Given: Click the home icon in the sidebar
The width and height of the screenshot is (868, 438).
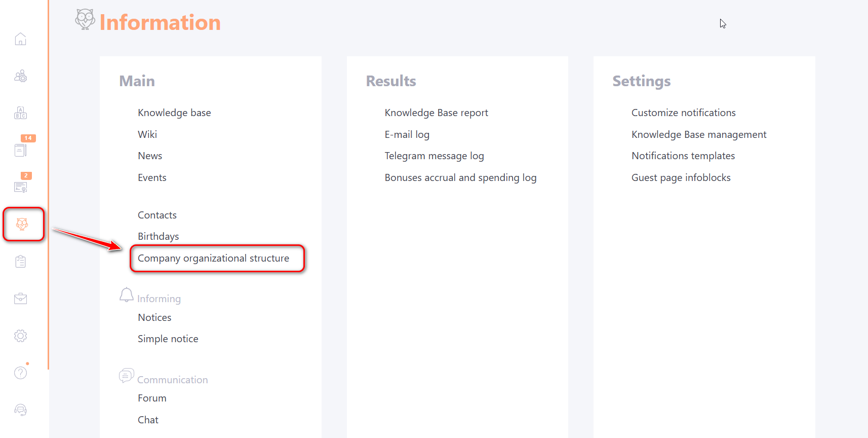Looking at the screenshot, I should click(x=20, y=39).
